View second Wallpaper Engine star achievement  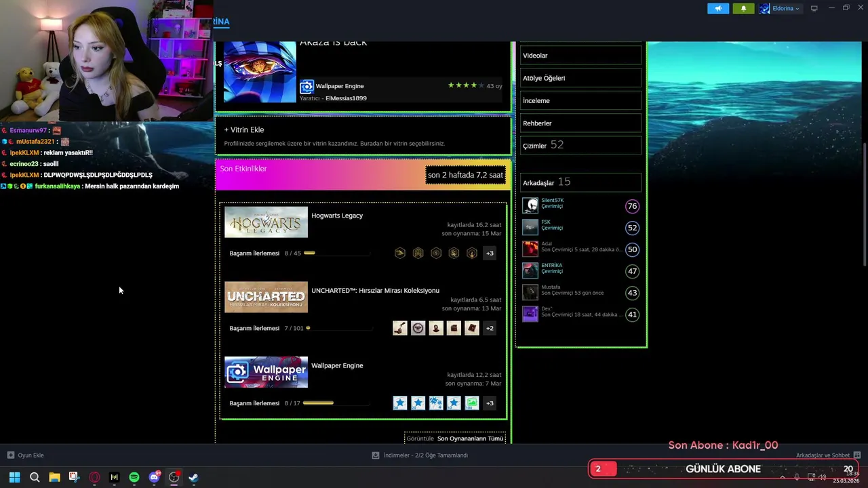click(418, 403)
